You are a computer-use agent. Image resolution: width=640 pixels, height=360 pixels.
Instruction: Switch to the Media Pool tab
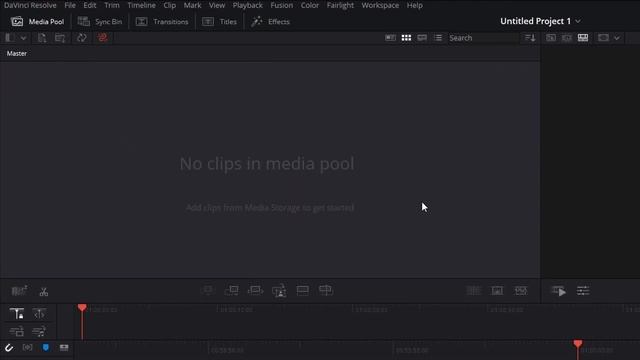point(37,22)
